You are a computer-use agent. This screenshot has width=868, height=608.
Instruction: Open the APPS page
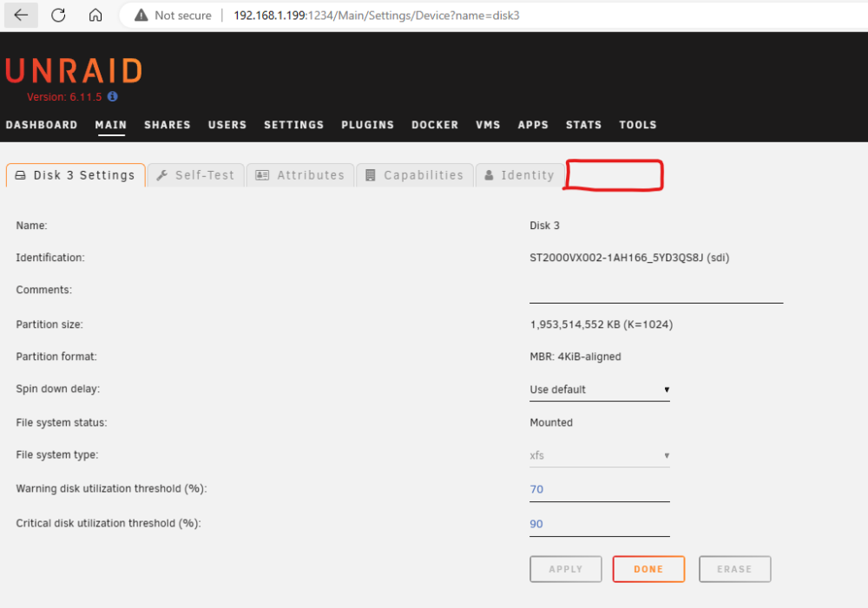click(x=533, y=125)
